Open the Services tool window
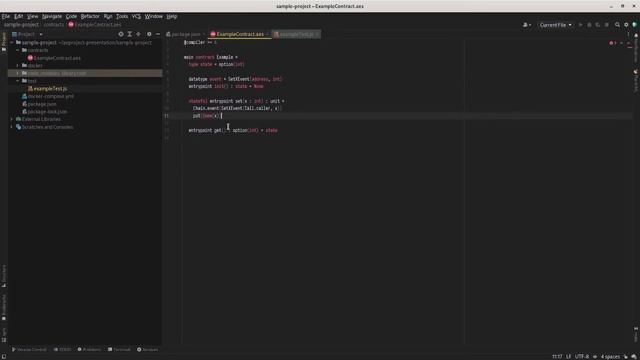This screenshot has height=360, width=640. [x=147, y=350]
